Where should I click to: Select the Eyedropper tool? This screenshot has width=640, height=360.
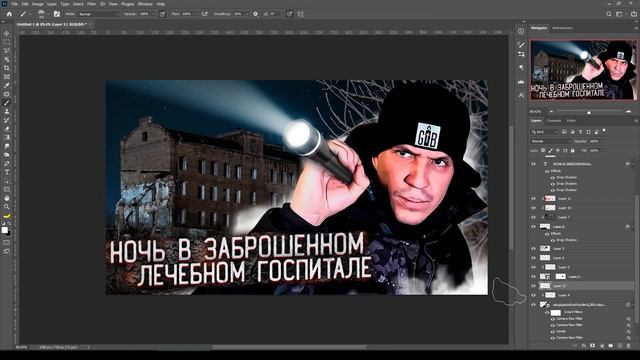coord(7,85)
